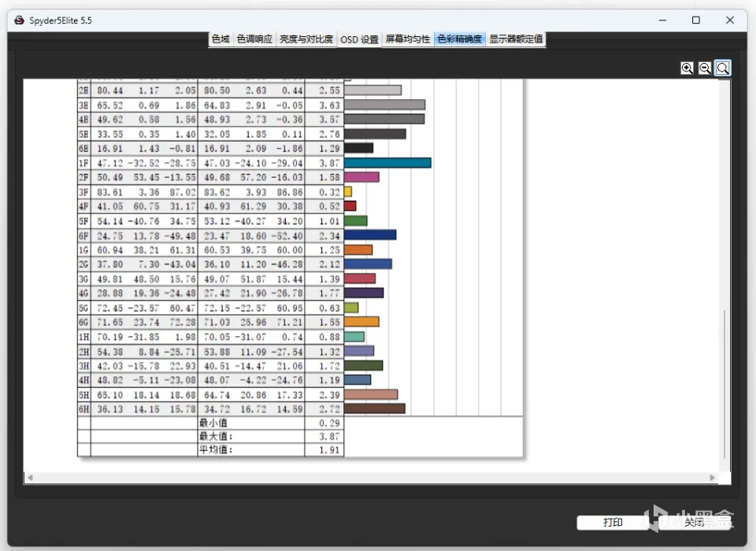Click the 打印 button
The width and height of the screenshot is (756, 551).
click(613, 523)
